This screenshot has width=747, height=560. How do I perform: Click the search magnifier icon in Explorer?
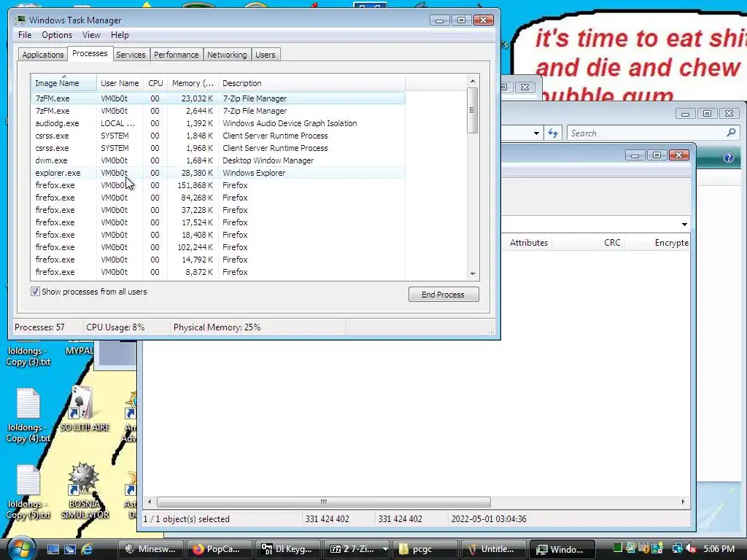(731, 133)
